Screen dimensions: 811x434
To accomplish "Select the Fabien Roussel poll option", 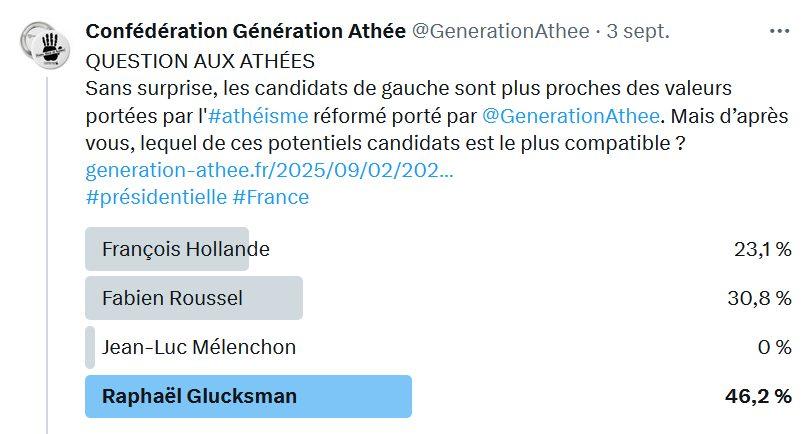I will (172, 298).
